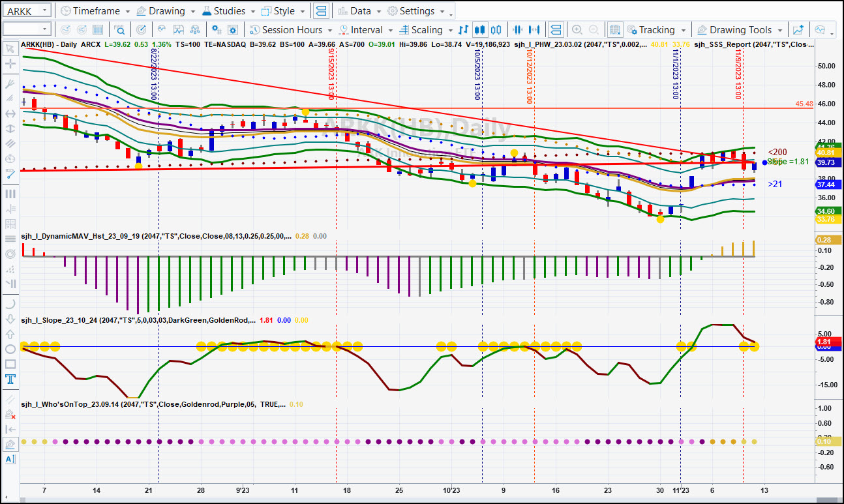Open the Drawing Tools dropdown

pos(740,30)
